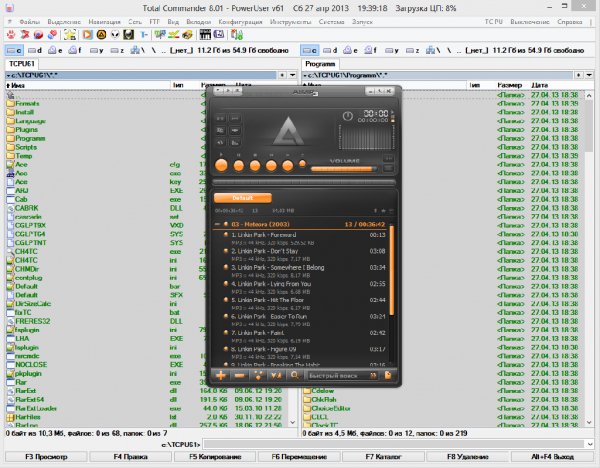Open the command line history dropdown
The image size is (600, 468).
589,444
